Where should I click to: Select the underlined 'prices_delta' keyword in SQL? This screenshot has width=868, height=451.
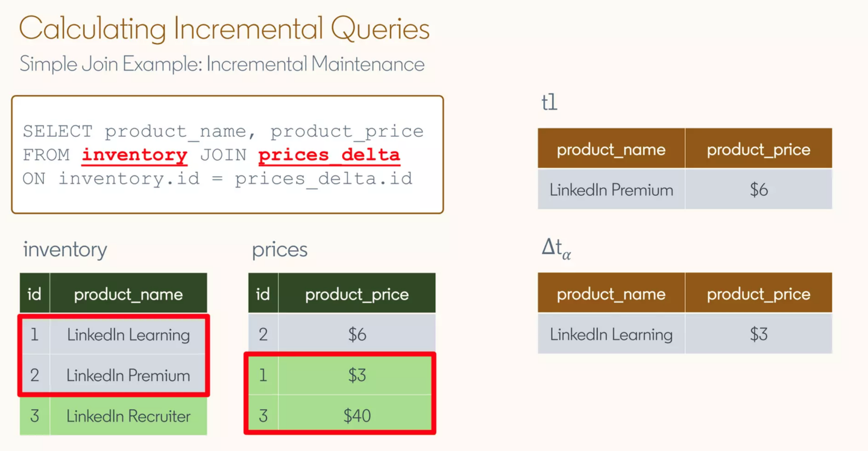pos(329,155)
